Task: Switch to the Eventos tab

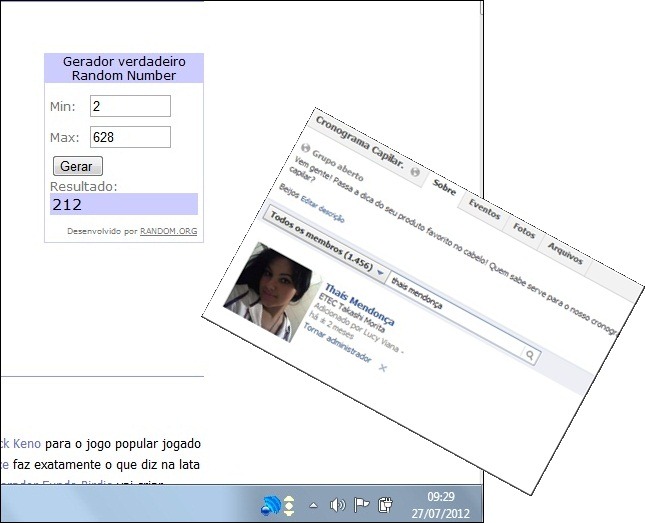Action: coord(485,209)
